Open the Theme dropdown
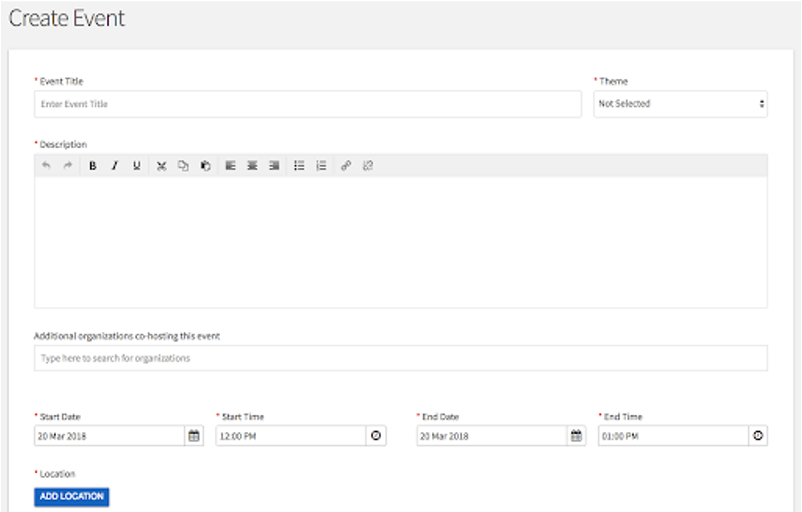Image resolution: width=802 pixels, height=512 pixels. [680, 104]
